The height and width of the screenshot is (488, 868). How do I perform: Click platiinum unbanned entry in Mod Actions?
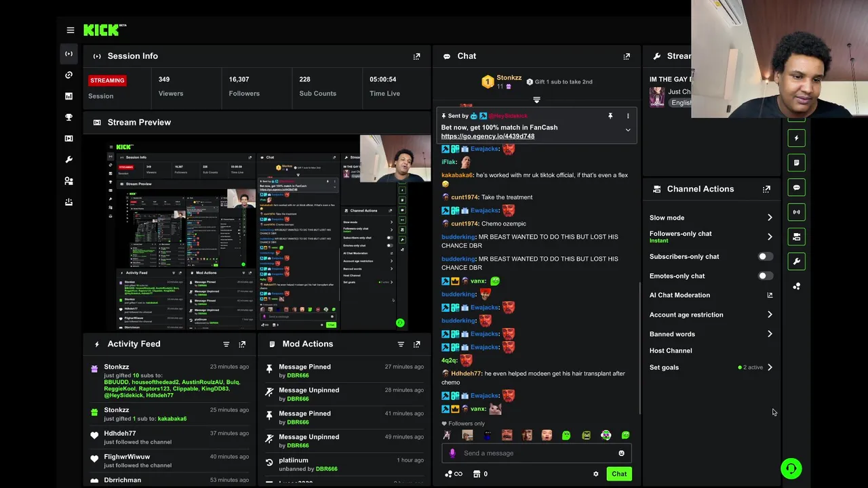(x=344, y=464)
